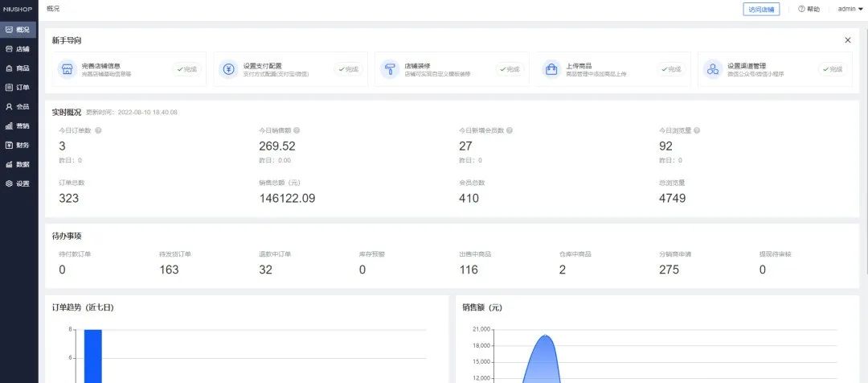The image size is (868, 383).
Task: Click total orders value 323
Action: 68,199
